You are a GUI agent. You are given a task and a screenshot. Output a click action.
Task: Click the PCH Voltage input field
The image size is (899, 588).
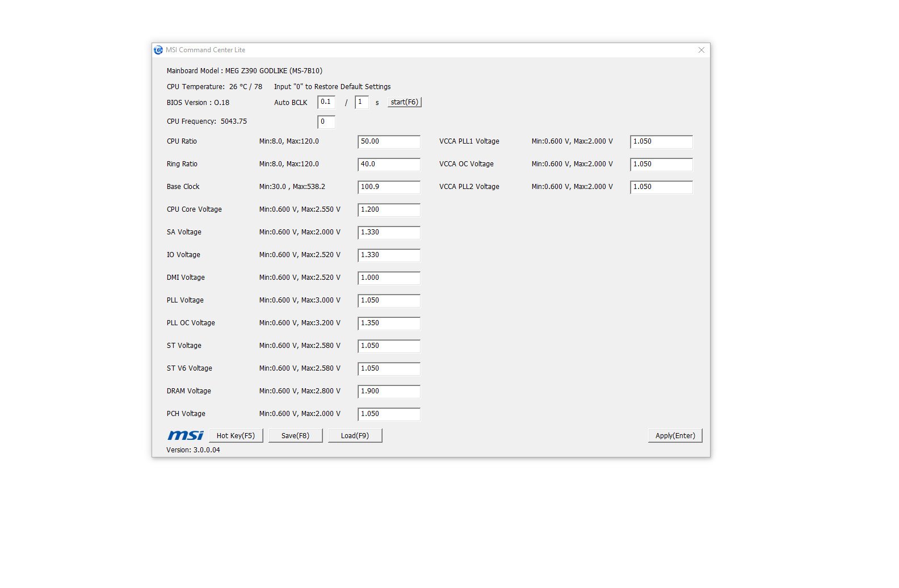click(389, 414)
